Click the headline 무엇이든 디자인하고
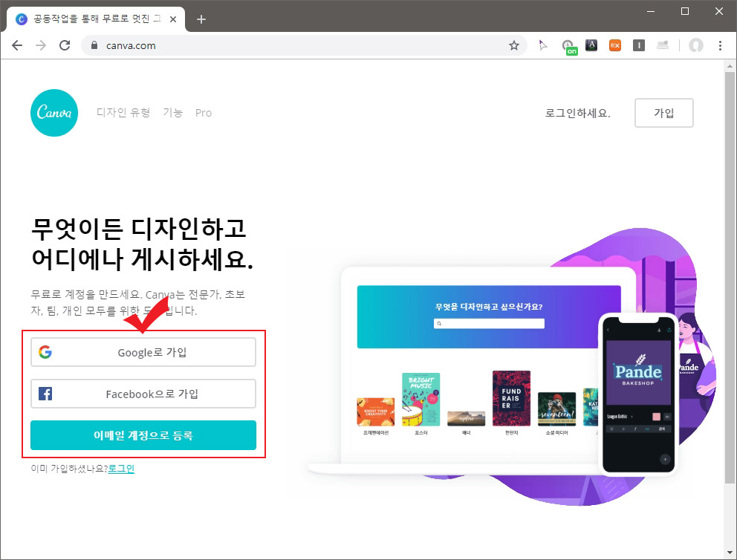Viewport: 737px width, 560px height. tap(139, 228)
